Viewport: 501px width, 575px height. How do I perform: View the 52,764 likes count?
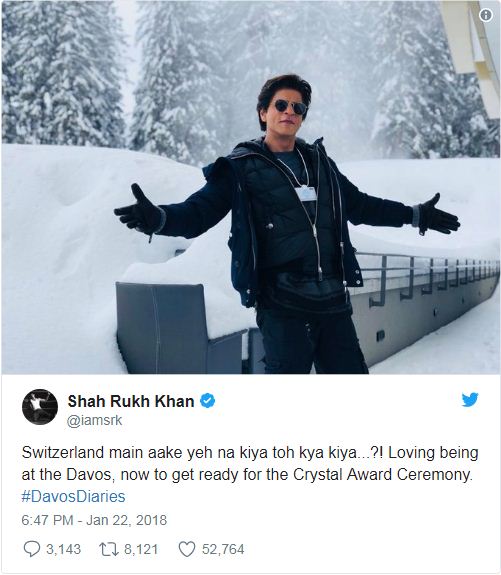coord(223,549)
